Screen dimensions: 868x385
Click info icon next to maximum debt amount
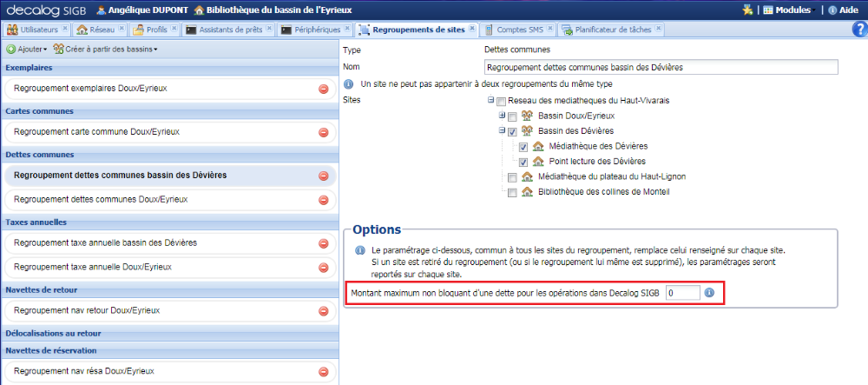pos(709,294)
